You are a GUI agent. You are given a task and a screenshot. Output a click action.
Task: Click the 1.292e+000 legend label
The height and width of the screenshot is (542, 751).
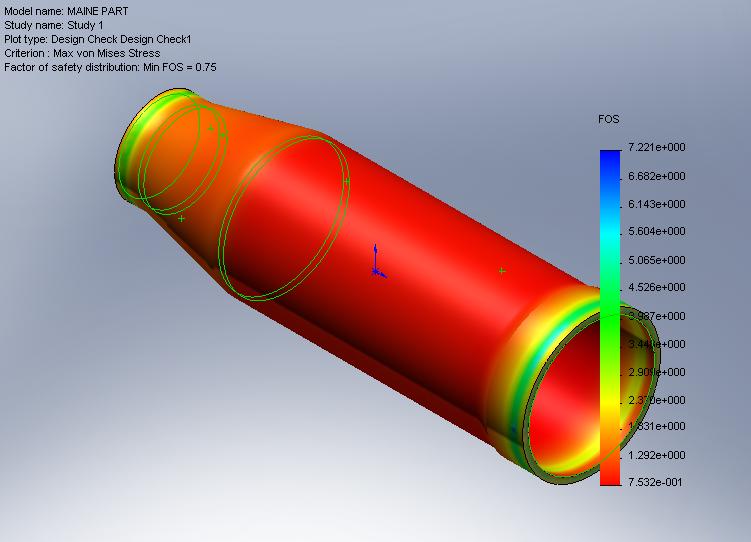[x=656, y=453]
